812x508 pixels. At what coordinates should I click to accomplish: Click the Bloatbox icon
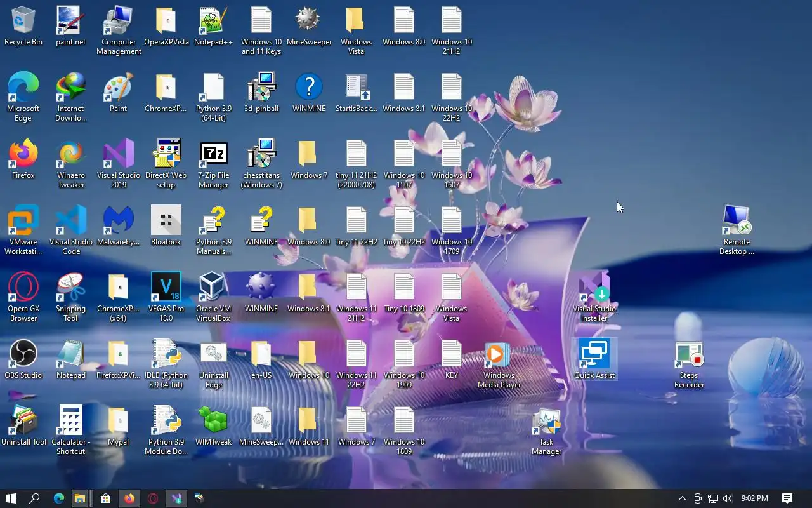[166, 226]
